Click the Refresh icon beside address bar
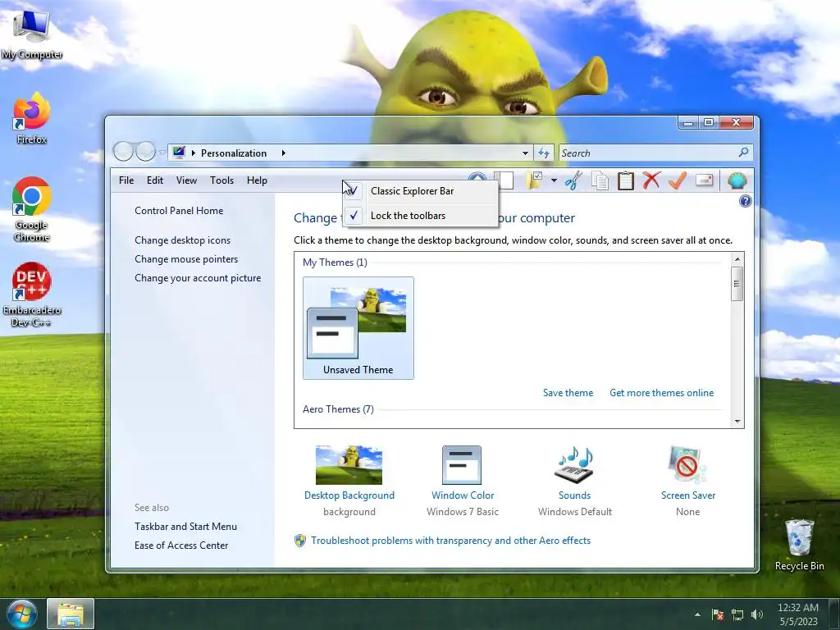Screen dimensions: 840x630 click(544, 153)
